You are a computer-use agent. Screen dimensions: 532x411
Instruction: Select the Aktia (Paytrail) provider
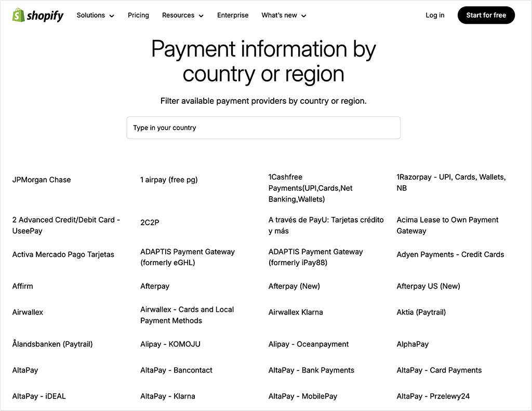pos(421,312)
